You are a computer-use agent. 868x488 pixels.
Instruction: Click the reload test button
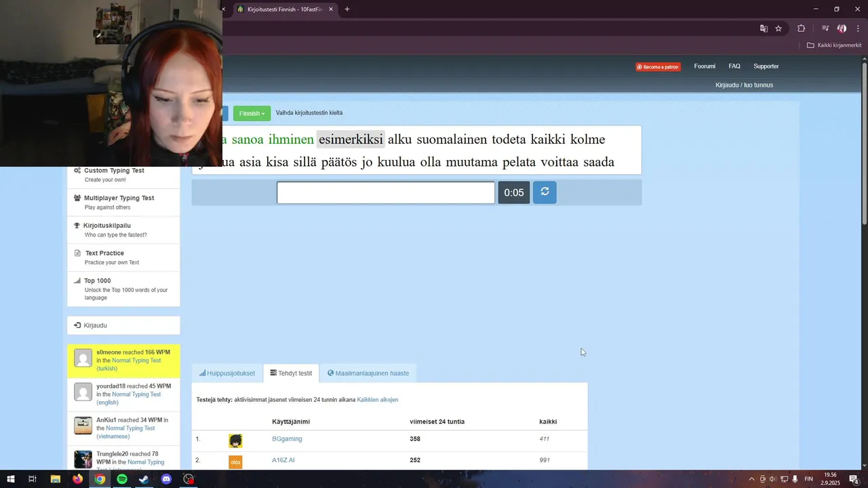click(545, 192)
